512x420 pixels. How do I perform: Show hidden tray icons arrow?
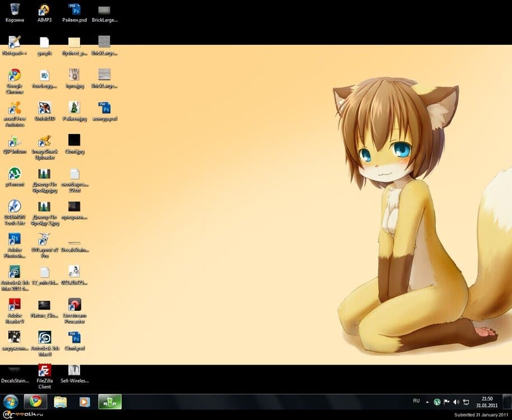click(427, 402)
